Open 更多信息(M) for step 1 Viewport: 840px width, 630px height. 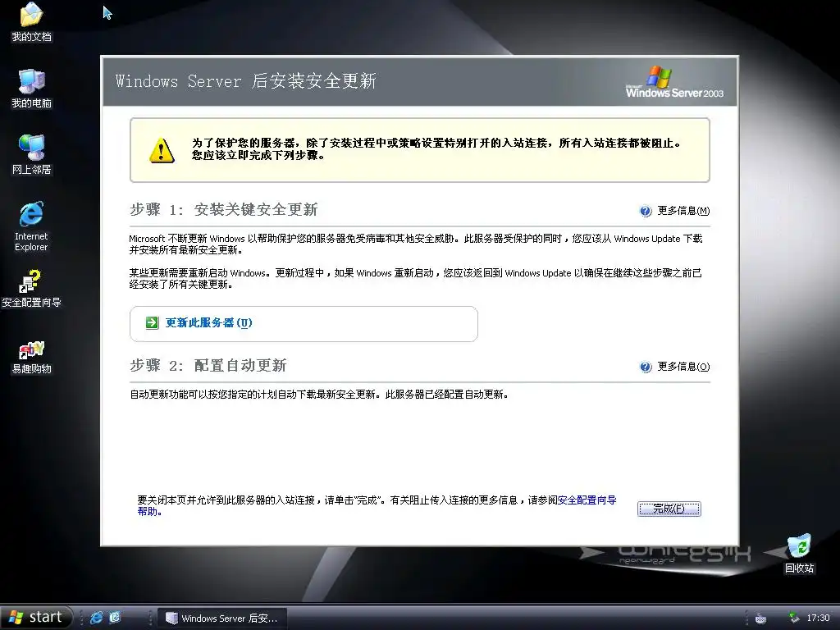click(683, 211)
